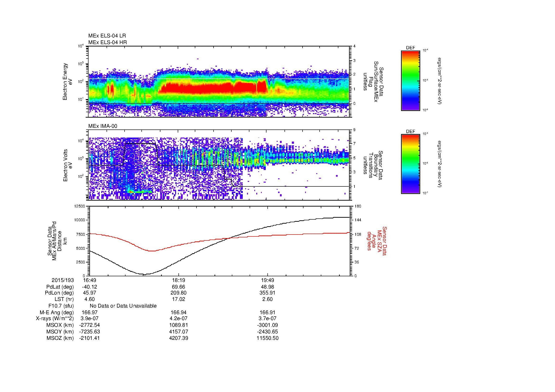Click the MSOY value 4157.07
555x392 pixels.
178,332
